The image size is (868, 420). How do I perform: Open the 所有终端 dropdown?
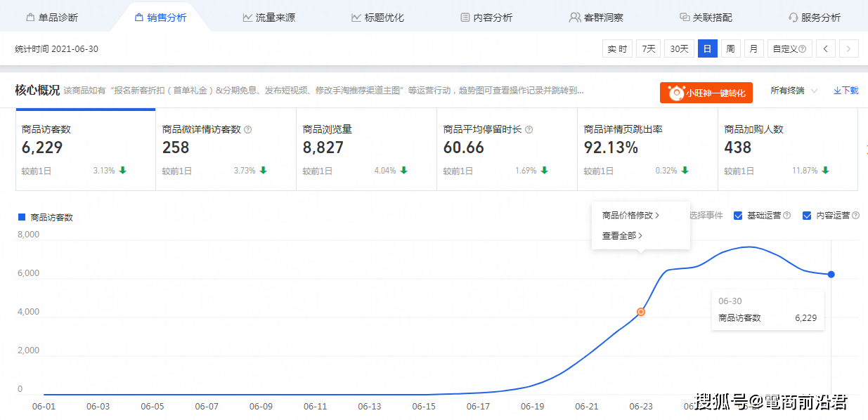pyautogui.click(x=794, y=91)
